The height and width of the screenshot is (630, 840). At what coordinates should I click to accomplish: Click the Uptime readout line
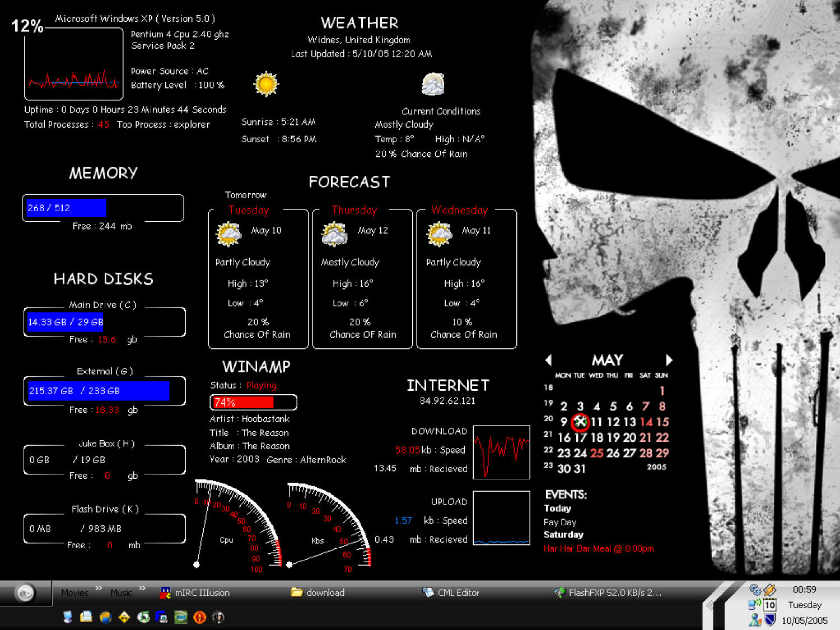(125, 110)
